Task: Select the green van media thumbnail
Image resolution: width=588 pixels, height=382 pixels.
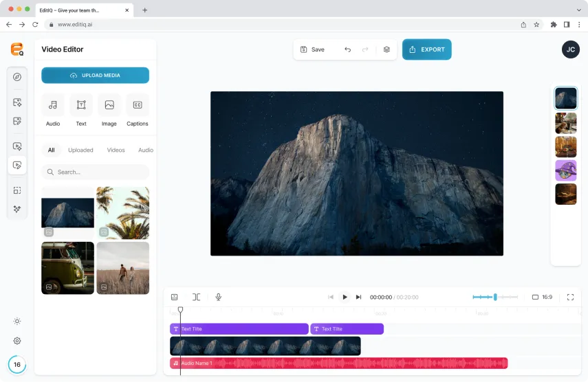Action: point(67,268)
